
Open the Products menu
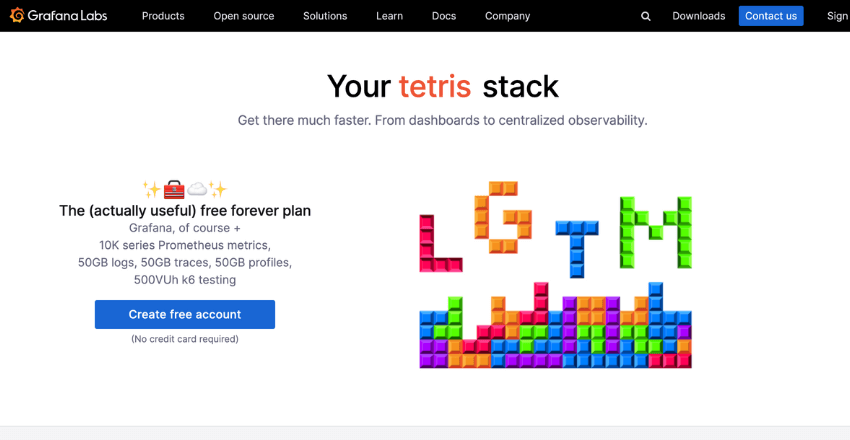coord(163,16)
